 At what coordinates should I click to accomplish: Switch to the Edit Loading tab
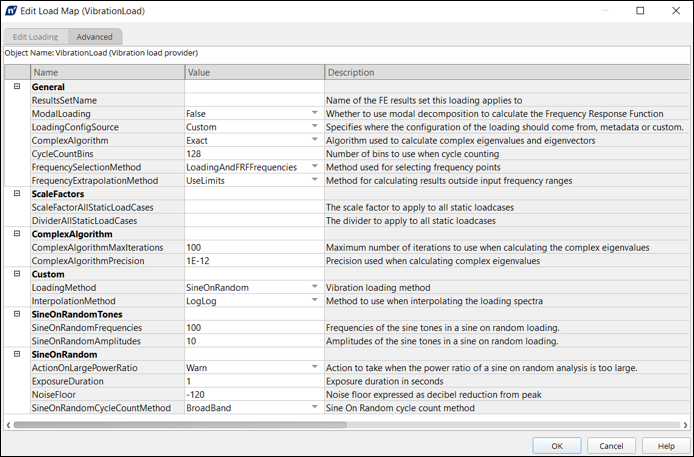(x=35, y=37)
